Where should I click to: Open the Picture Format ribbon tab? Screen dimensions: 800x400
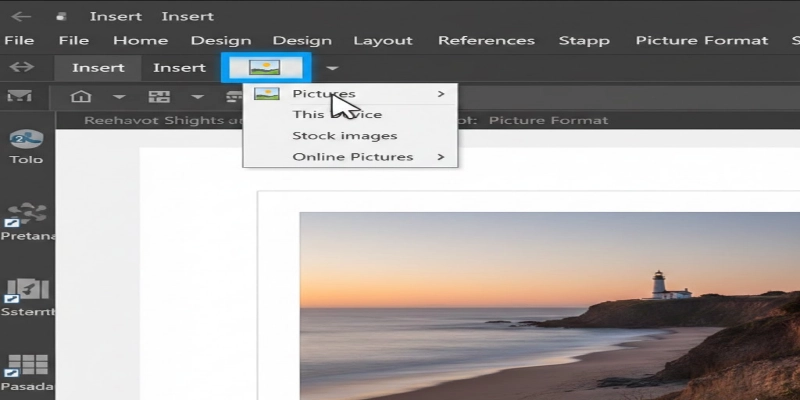pos(701,41)
